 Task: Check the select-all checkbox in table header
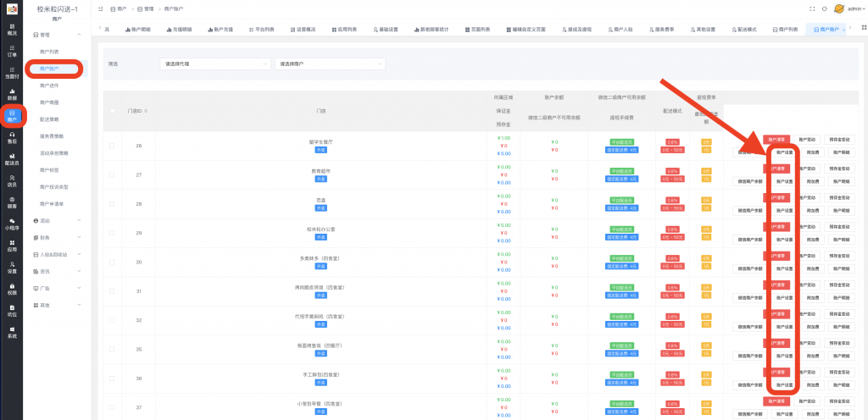(112, 111)
